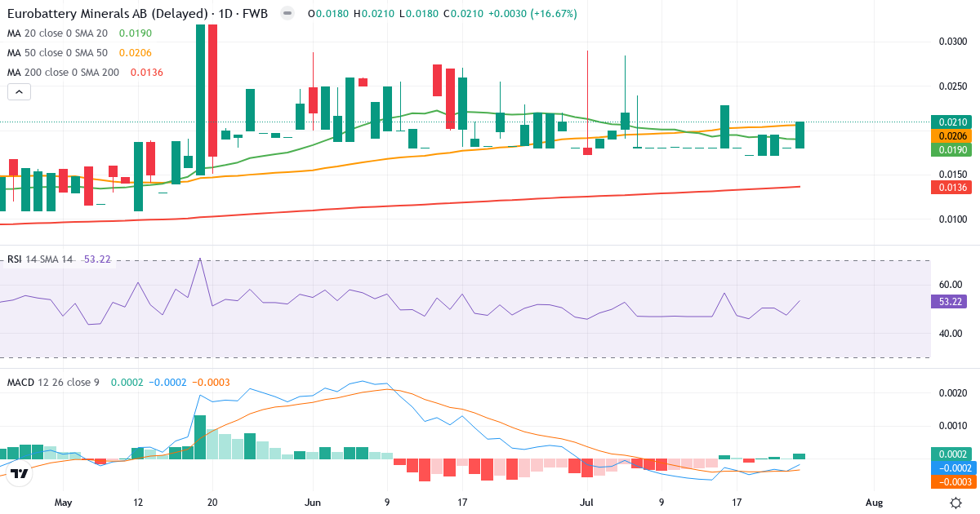Collapse the indicator legend with chevron

pos(19,92)
